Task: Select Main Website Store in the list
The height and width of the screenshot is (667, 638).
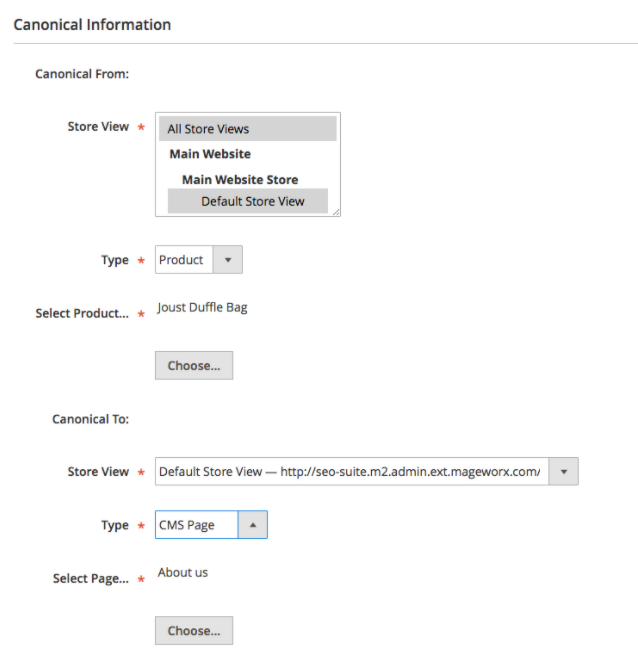Action: [x=240, y=180]
